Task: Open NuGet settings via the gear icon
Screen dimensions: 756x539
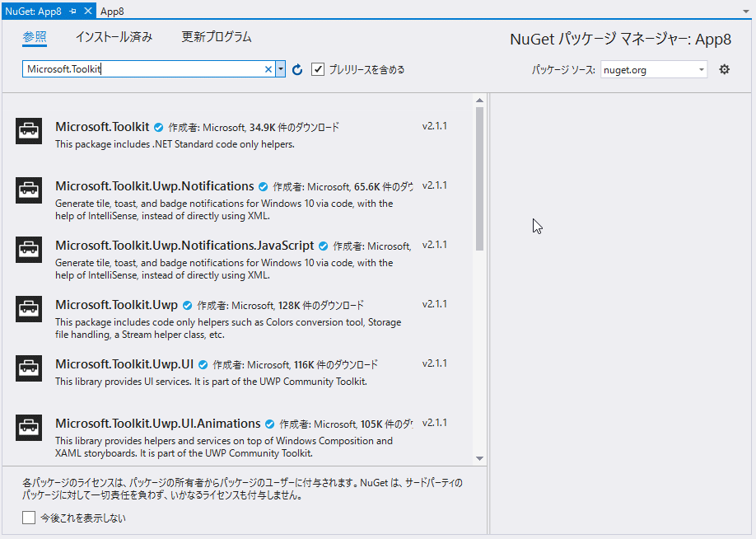Action: [724, 69]
